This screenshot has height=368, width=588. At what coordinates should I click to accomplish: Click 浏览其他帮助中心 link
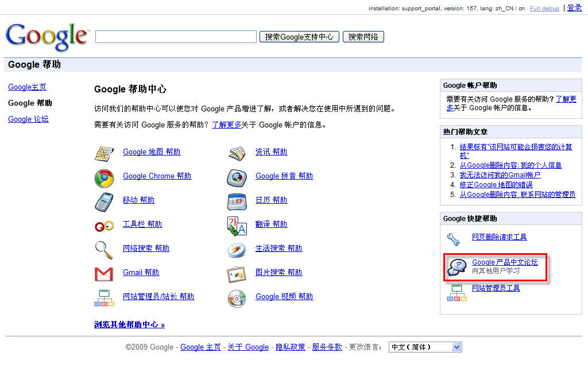(x=129, y=324)
